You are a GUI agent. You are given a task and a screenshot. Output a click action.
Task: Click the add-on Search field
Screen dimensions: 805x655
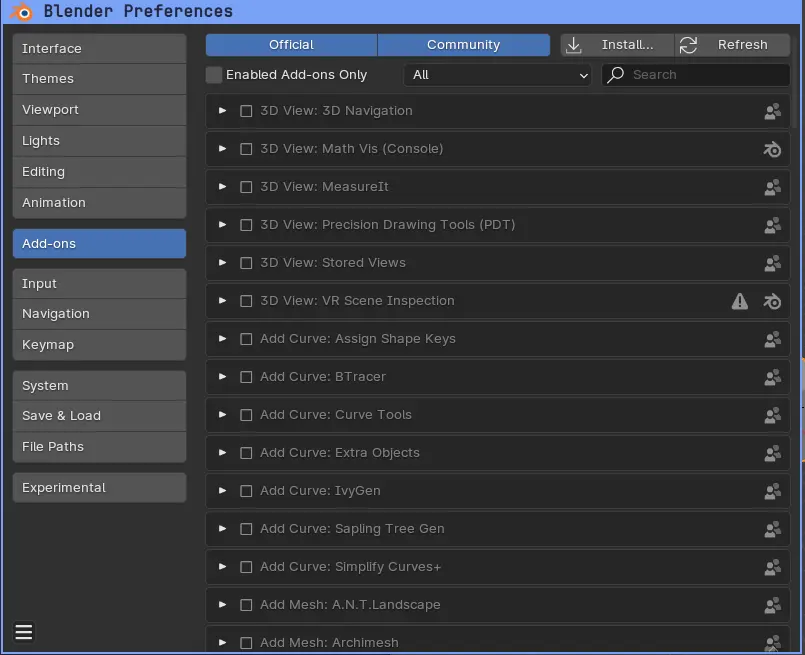[x=706, y=75]
